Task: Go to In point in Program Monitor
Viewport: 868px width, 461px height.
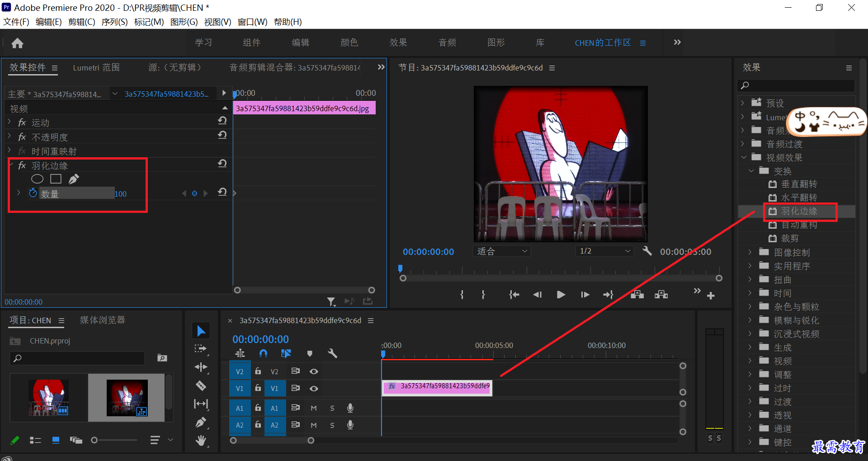Action: coord(514,295)
